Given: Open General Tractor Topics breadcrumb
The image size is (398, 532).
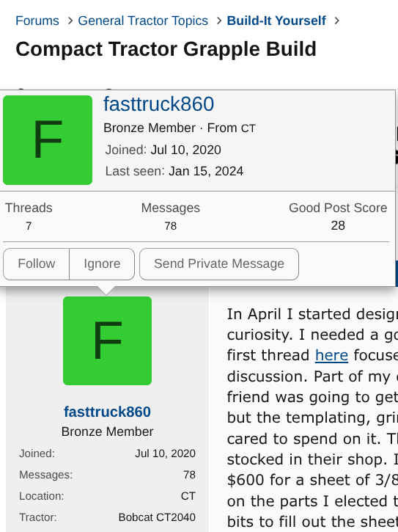Looking at the screenshot, I should [143, 21].
